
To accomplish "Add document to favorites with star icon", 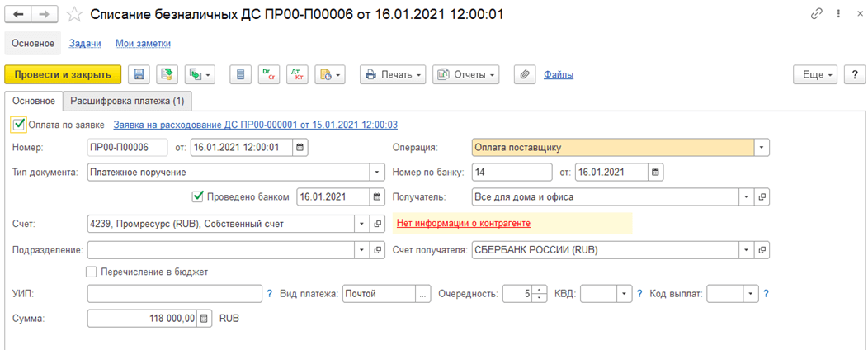I will pyautogui.click(x=74, y=15).
